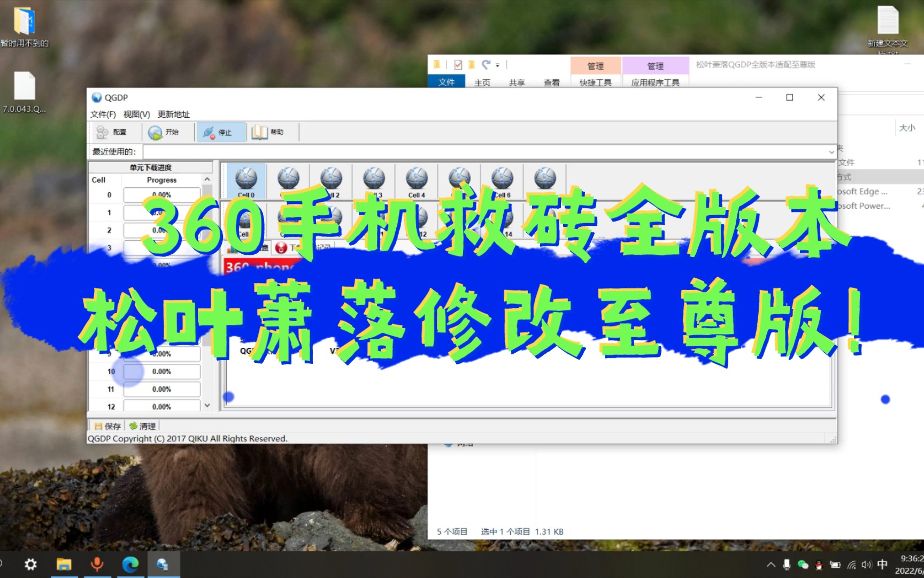Image resolution: width=924 pixels, height=578 pixels.
Task: Click the QGDP globe taskbar icon
Action: [163, 564]
